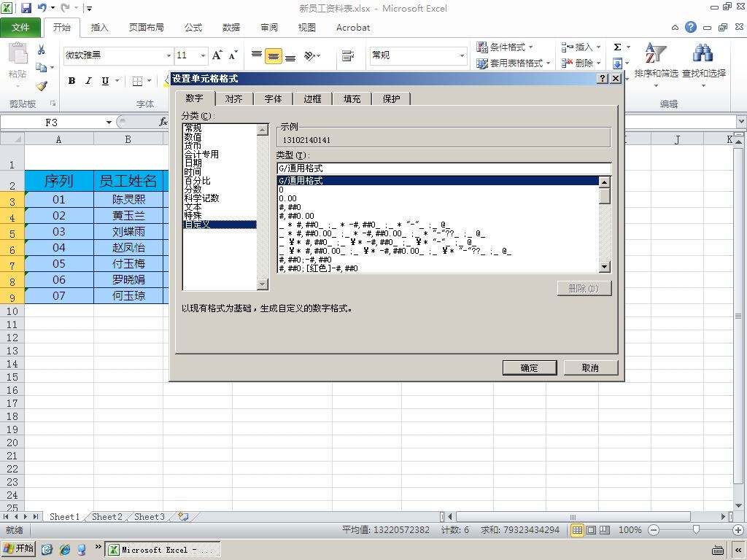Click the Paste clipboard icon
The height and width of the screenshot is (560, 747).
click(18, 53)
